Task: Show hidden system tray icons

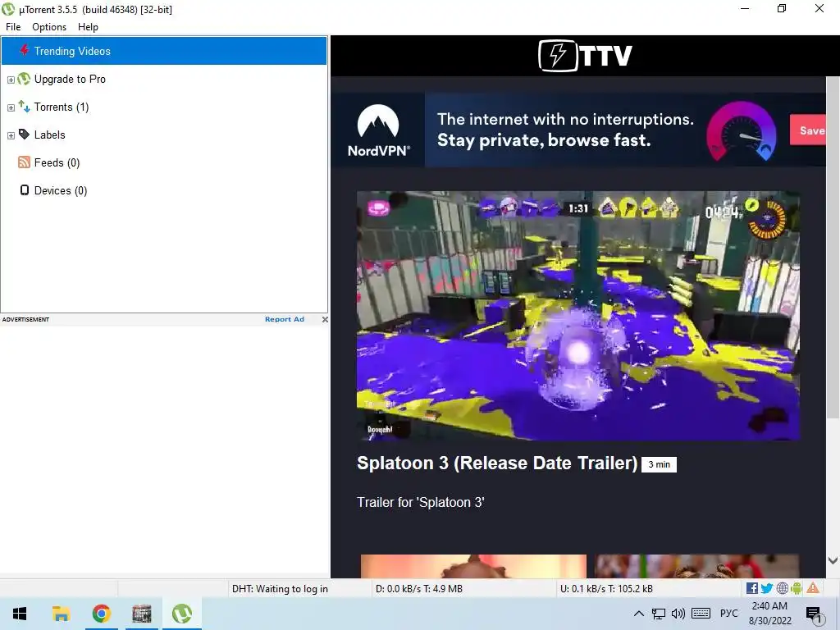Action: [x=638, y=614]
